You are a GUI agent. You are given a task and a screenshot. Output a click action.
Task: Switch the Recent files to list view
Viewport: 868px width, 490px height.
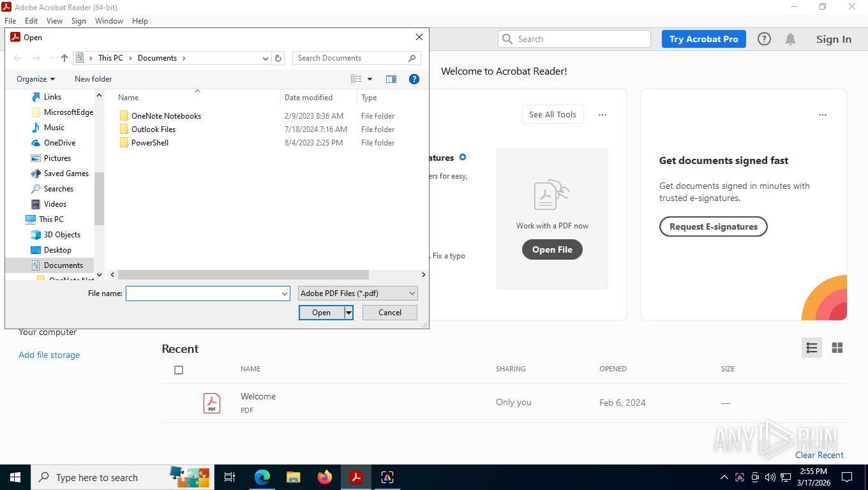click(812, 348)
